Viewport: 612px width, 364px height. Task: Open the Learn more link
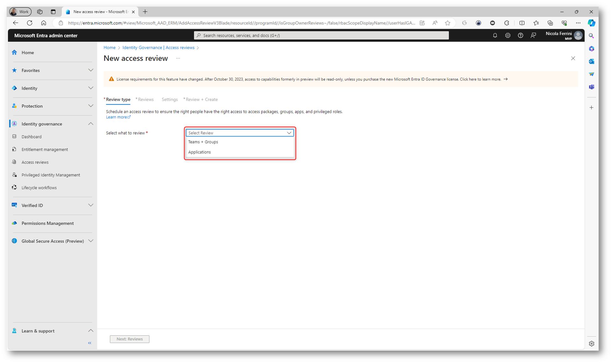click(118, 117)
